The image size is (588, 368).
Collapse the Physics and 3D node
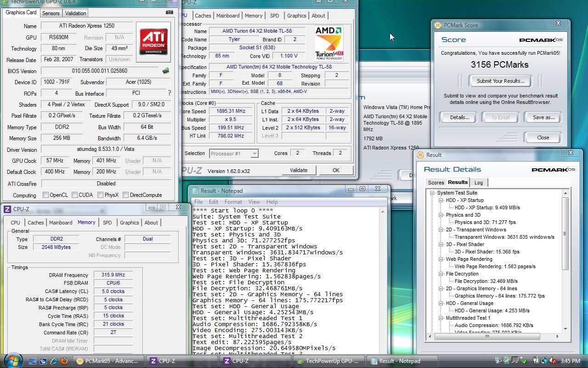(x=441, y=215)
